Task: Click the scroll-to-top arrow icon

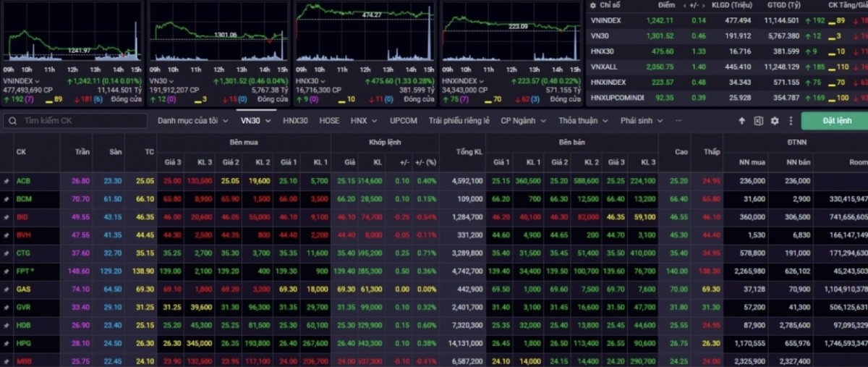Action: [x=741, y=121]
